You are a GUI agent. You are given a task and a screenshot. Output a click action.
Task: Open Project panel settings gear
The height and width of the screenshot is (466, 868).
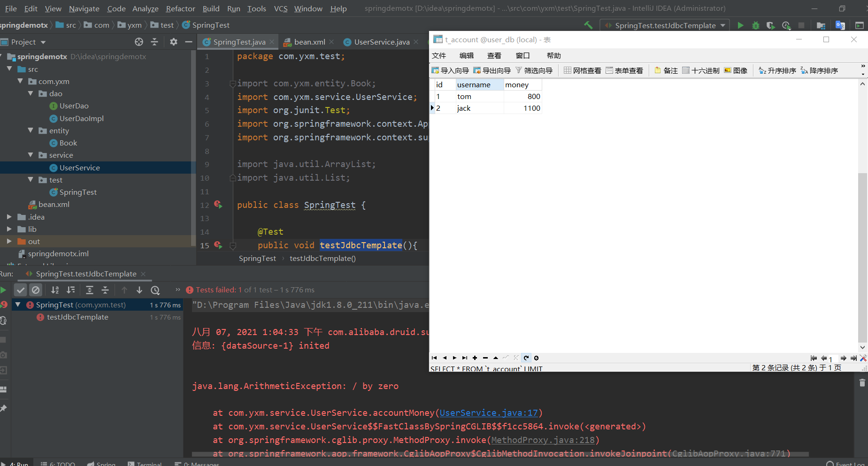(x=174, y=42)
